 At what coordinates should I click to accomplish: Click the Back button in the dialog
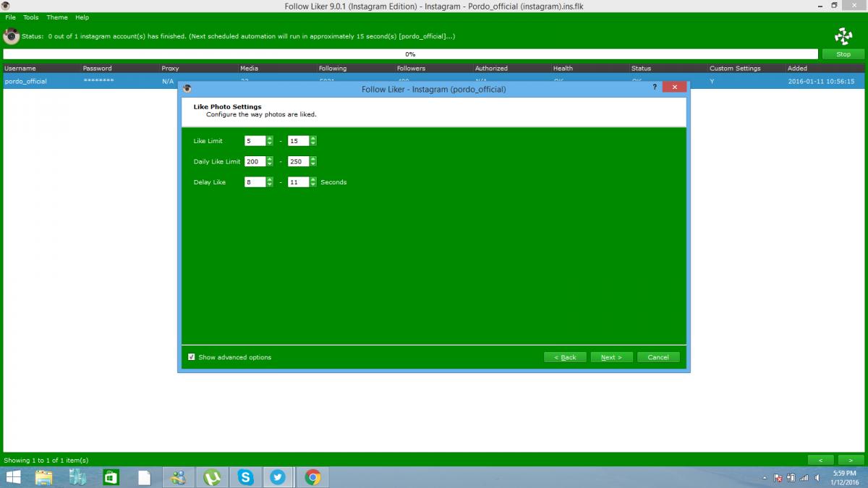click(565, 357)
